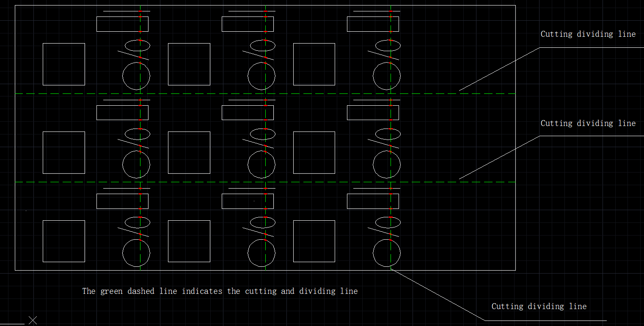The image size is (644, 326).
Task: Click the UCS origin cross marker
Action: tap(33, 320)
